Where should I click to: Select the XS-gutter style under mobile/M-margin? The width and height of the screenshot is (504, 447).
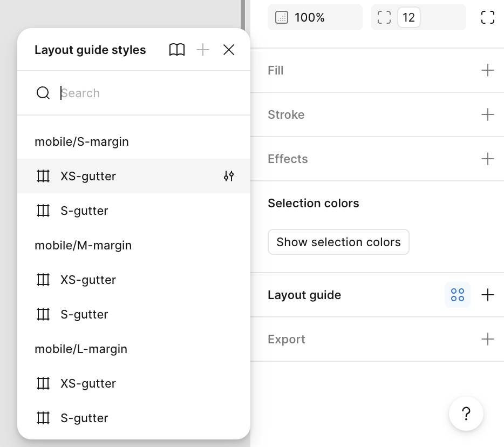[x=88, y=280]
